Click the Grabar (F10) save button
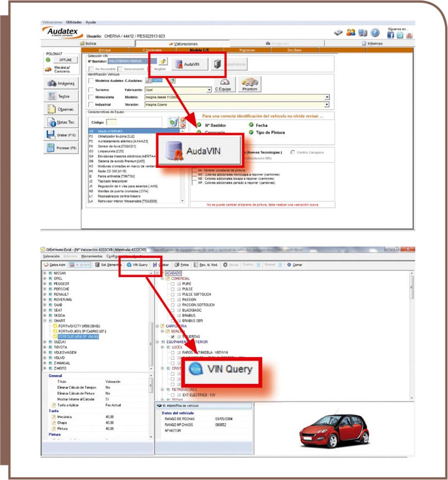This screenshot has height=480, width=448. 61,135
